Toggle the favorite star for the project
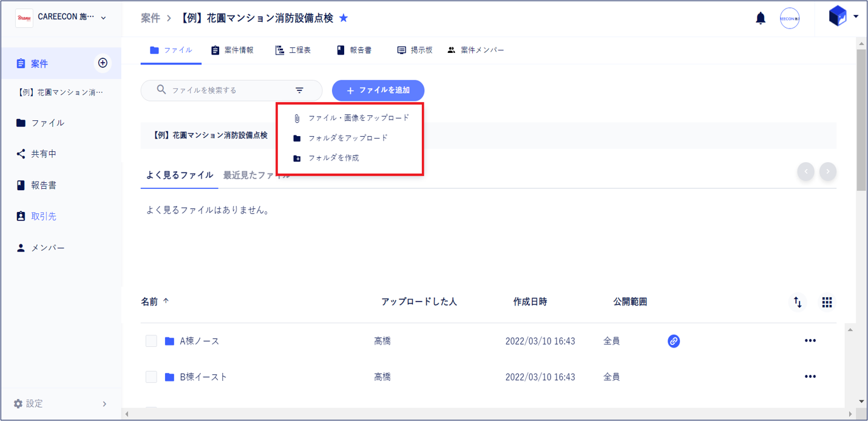The width and height of the screenshot is (868, 421). pos(344,18)
